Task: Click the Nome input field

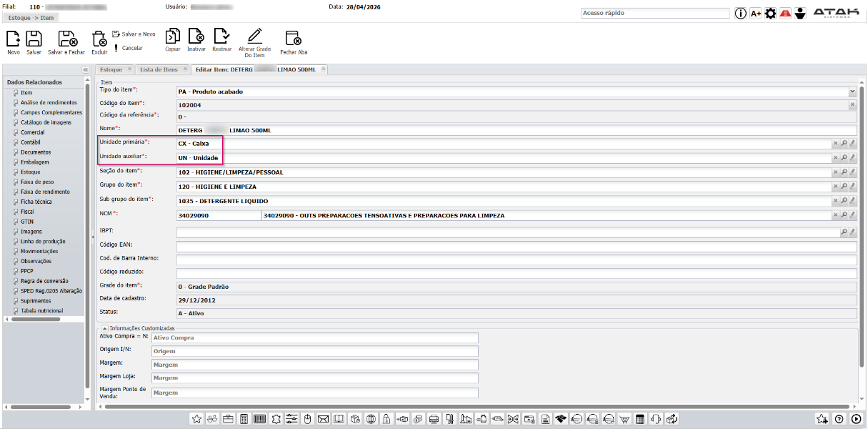Action: (517, 130)
